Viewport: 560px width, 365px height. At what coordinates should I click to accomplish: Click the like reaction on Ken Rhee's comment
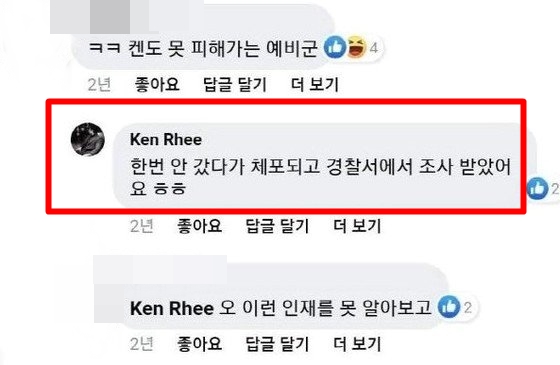tap(537, 188)
